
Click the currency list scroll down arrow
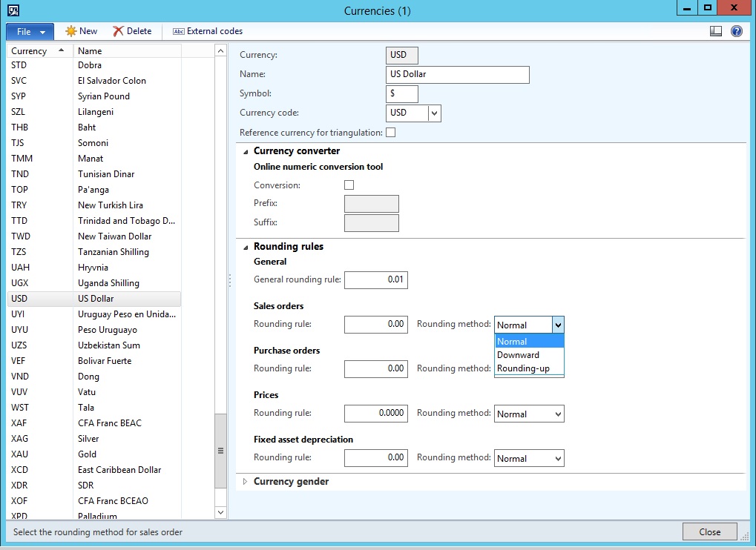point(220,511)
